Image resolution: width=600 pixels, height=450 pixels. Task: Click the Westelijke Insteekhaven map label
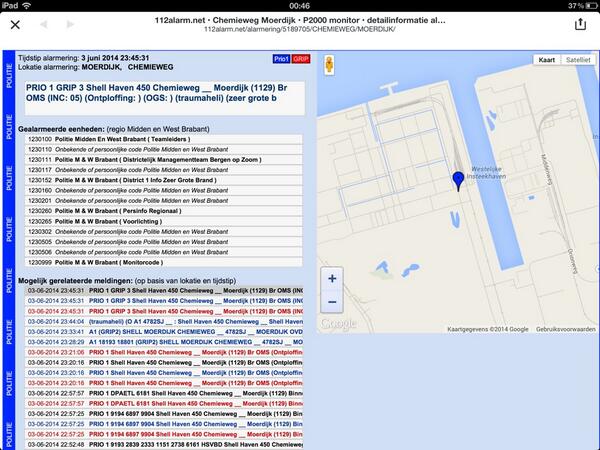[x=486, y=173]
